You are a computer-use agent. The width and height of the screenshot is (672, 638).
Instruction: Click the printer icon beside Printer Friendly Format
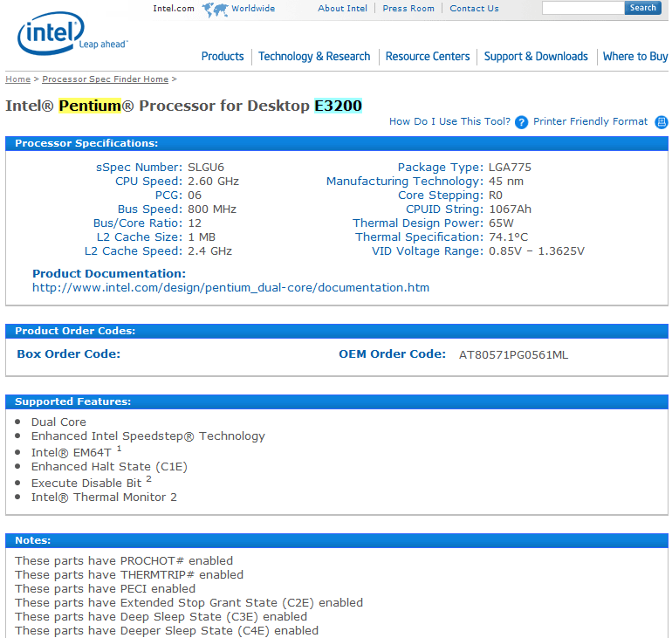coord(662,122)
